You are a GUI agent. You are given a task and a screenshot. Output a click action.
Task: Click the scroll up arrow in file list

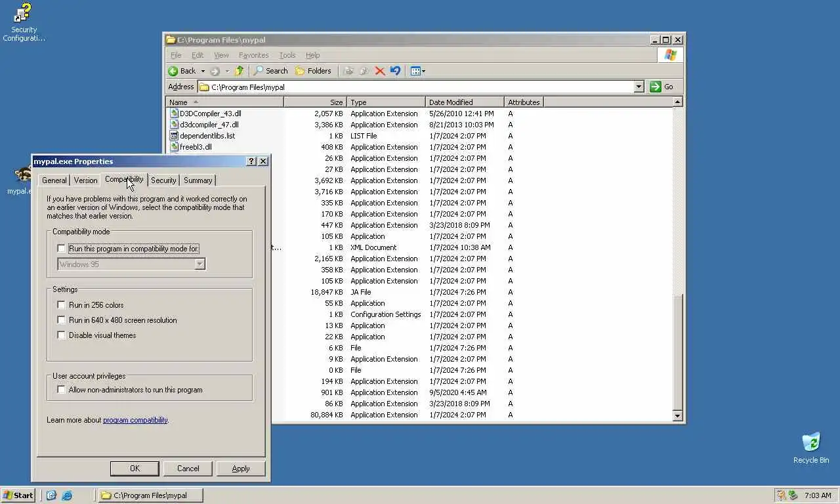[678, 102]
